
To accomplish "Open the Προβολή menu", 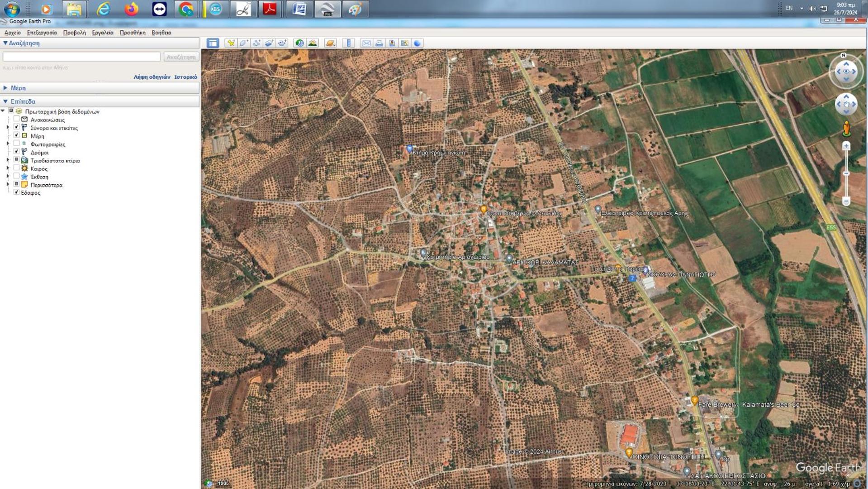I will (x=74, y=33).
